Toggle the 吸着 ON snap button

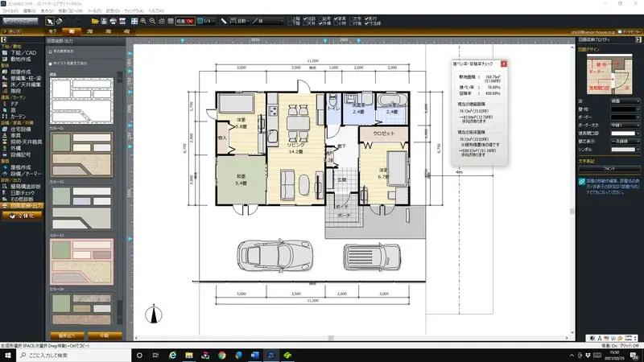(185, 22)
